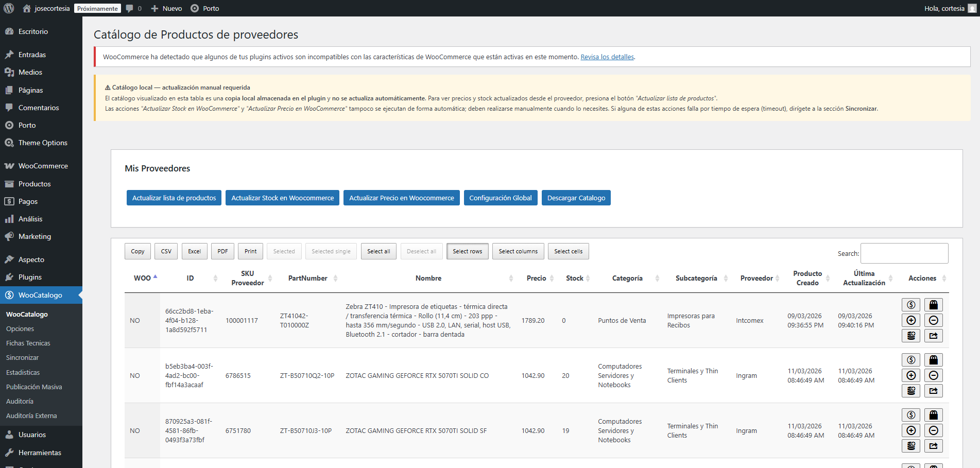Click the export-share icon on the last ZOTAC row
Viewport: 980px width, 468px height.
pyautogui.click(x=933, y=446)
